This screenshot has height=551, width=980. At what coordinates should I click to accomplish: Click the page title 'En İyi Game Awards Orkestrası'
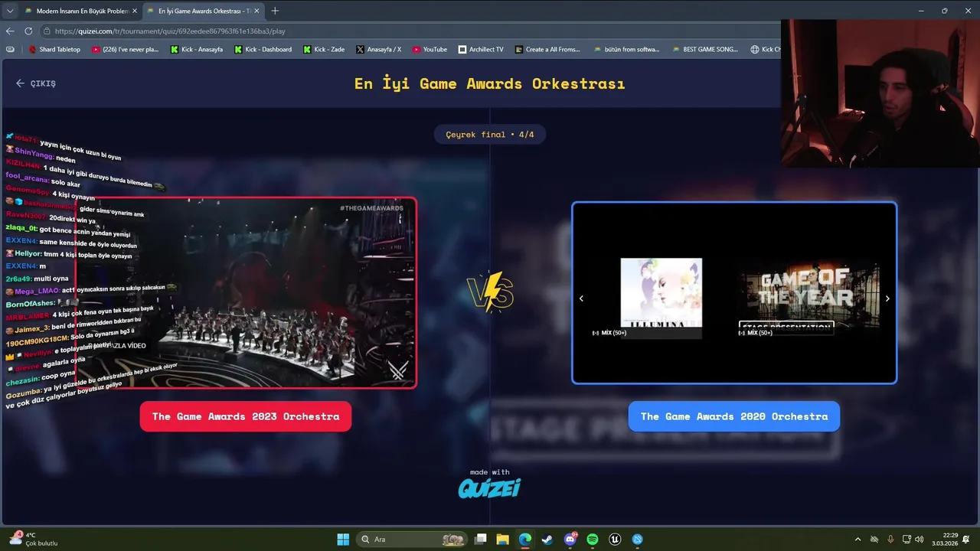point(490,83)
